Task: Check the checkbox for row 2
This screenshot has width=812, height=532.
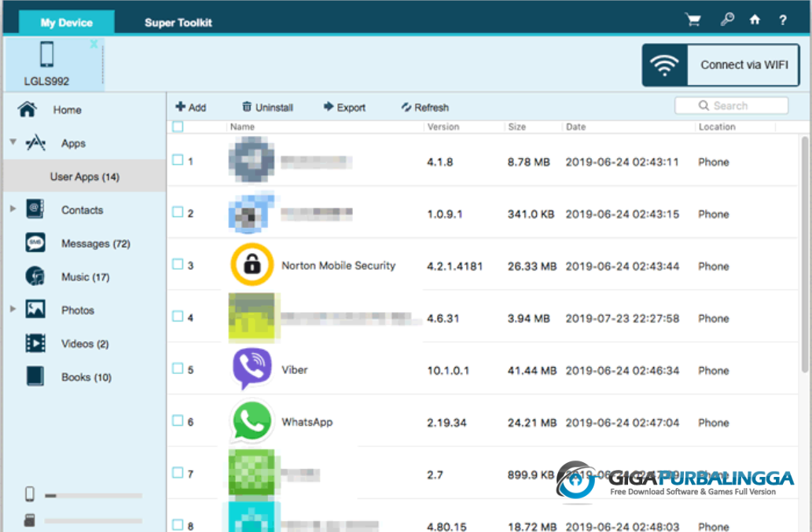Action: [x=178, y=211]
